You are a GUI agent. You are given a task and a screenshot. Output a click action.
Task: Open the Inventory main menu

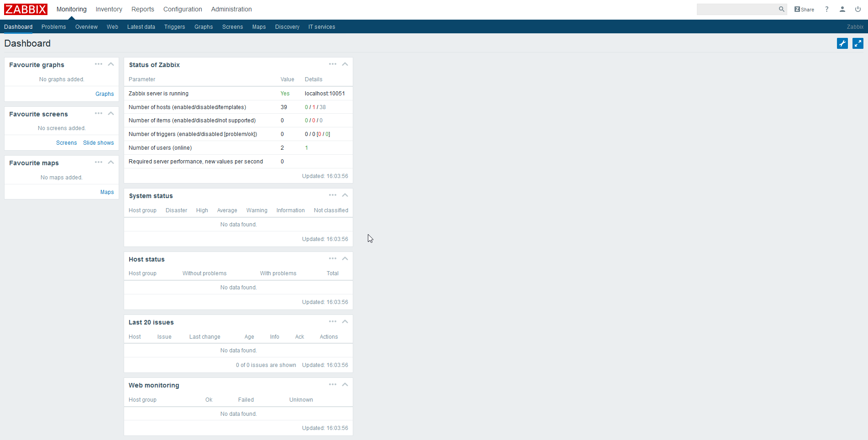coord(109,9)
